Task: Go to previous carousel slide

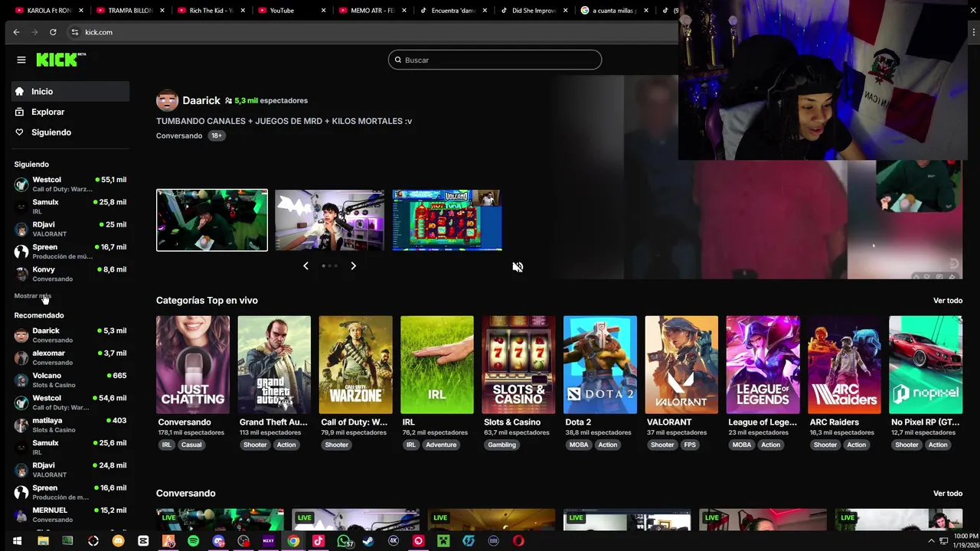Action: click(x=305, y=266)
